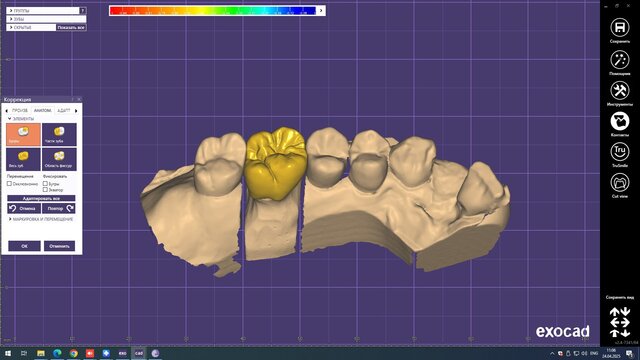This screenshot has height=360, width=640.
Task: Open Task View in the taskbar
Action: click(24, 353)
